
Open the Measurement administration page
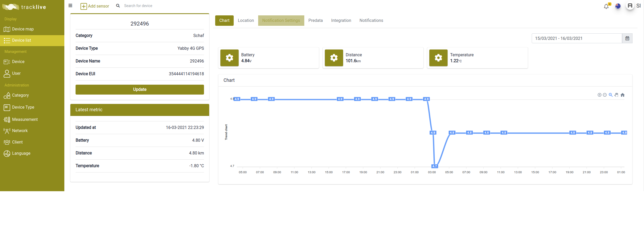(x=25, y=120)
